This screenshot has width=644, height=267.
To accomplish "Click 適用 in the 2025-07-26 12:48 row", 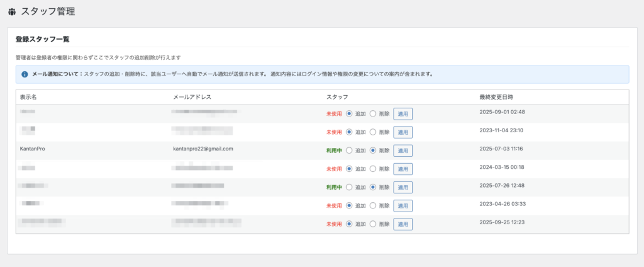I will pyautogui.click(x=402, y=188).
